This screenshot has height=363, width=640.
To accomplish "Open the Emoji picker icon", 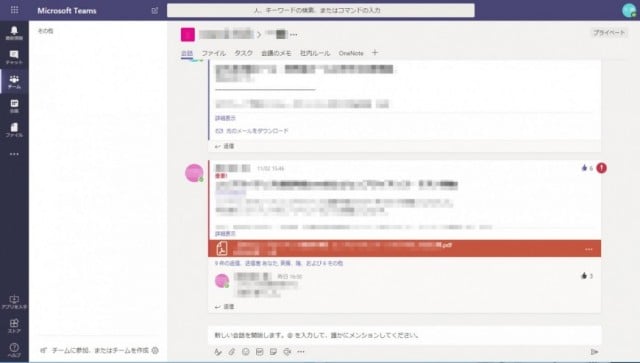I will pyautogui.click(x=246, y=352).
